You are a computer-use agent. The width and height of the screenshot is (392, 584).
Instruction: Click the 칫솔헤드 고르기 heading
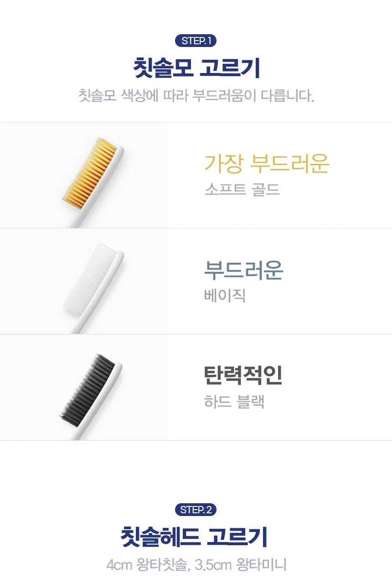tap(196, 537)
